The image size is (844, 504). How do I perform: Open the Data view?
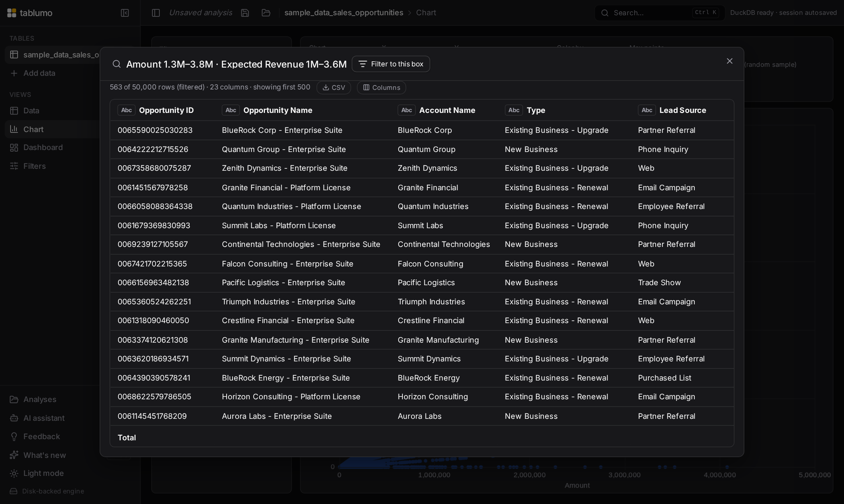pos(31,111)
